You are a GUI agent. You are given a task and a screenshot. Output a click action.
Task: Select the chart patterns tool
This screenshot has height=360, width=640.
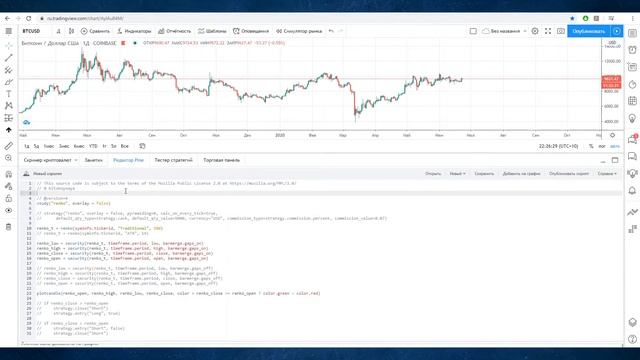tap(8, 106)
